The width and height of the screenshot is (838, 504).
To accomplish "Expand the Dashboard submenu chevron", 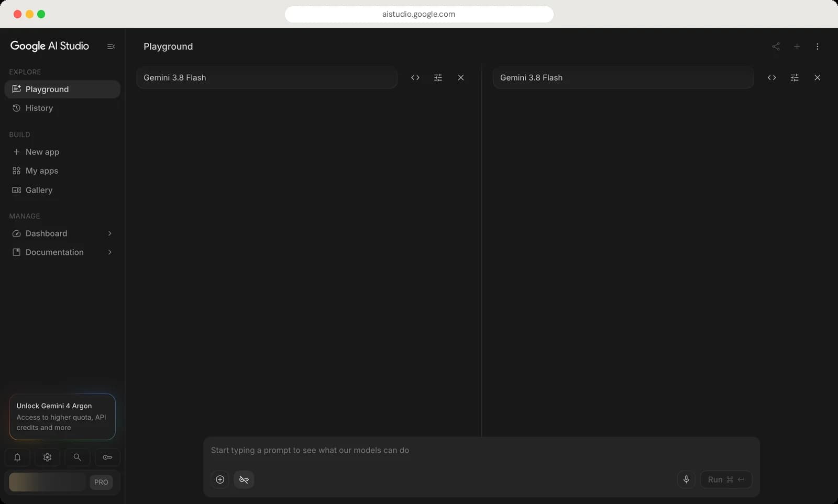I will click(109, 233).
